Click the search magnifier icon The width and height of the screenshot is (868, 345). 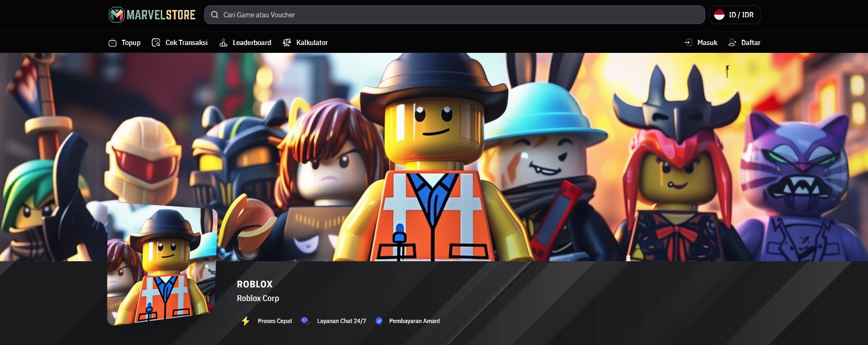[215, 15]
